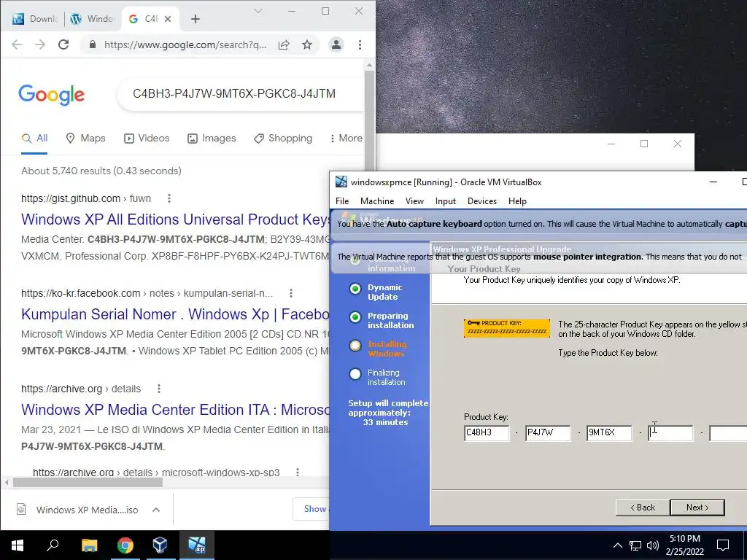747x560 pixels.
Task: Switch to the Downloads tab
Action: [x=36, y=19]
